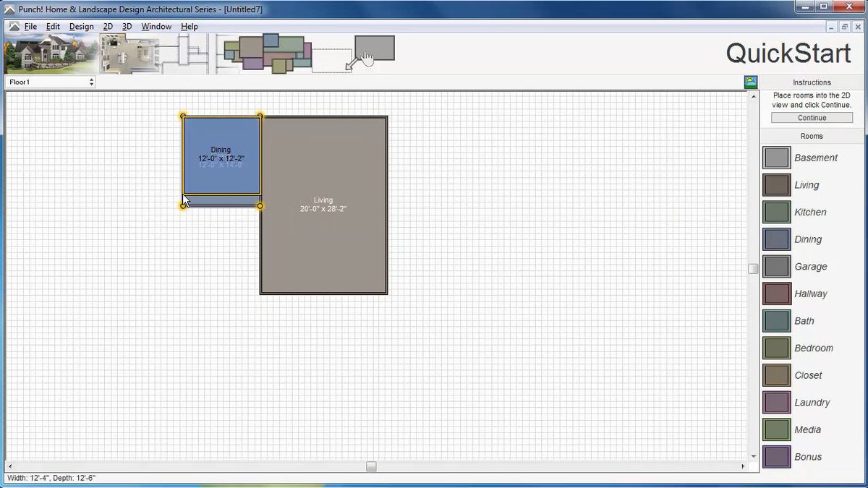Click the Kitchen room label
Image resolution: width=868 pixels, height=488 pixels.
tap(810, 212)
